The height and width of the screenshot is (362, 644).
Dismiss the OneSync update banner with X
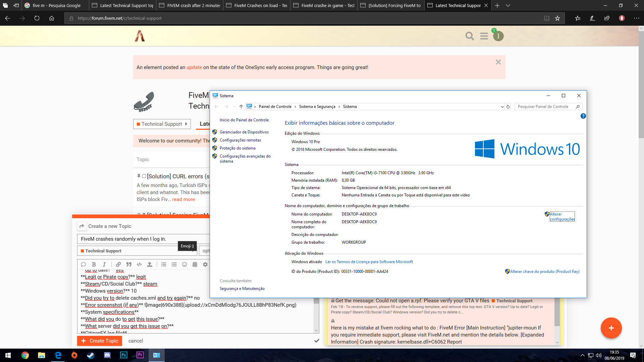[x=498, y=62]
